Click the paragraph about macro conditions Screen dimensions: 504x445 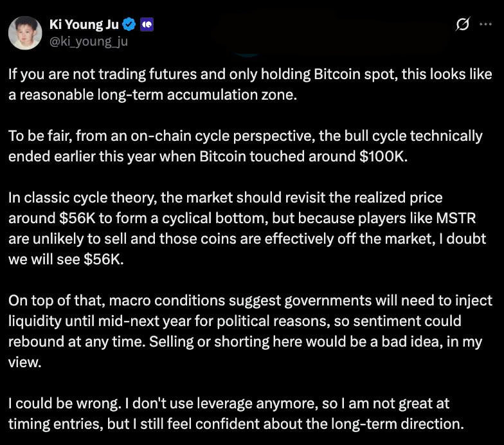pyautogui.click(x=251, y=331)
